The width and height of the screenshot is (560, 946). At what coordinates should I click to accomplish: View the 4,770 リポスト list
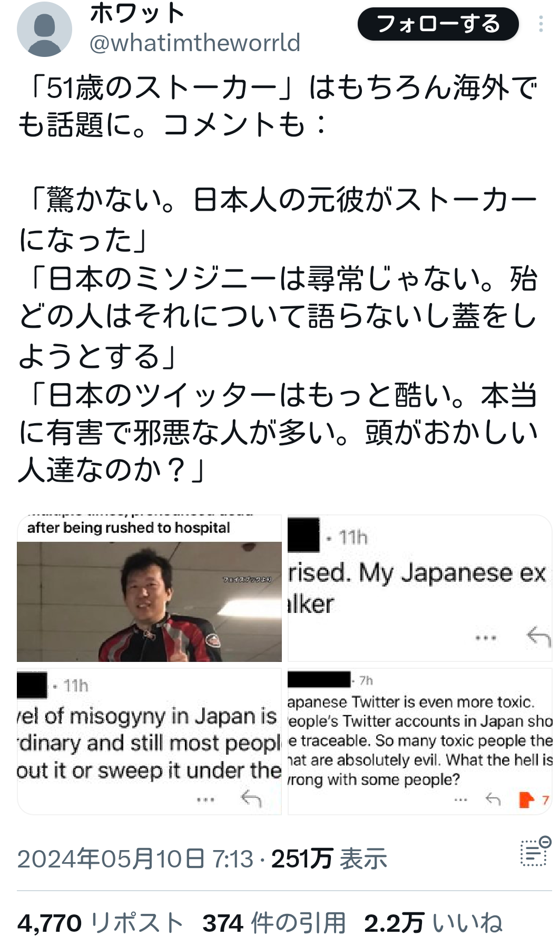tap(101, 923)
